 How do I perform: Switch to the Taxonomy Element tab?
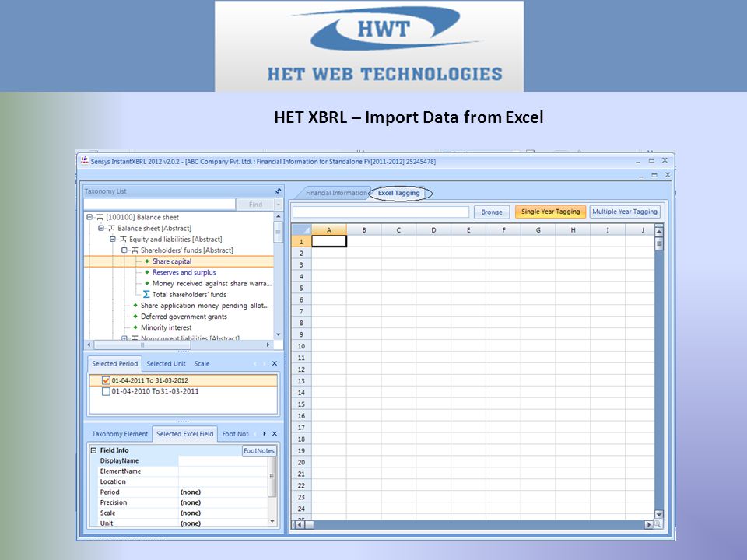(x=120, y=434)
